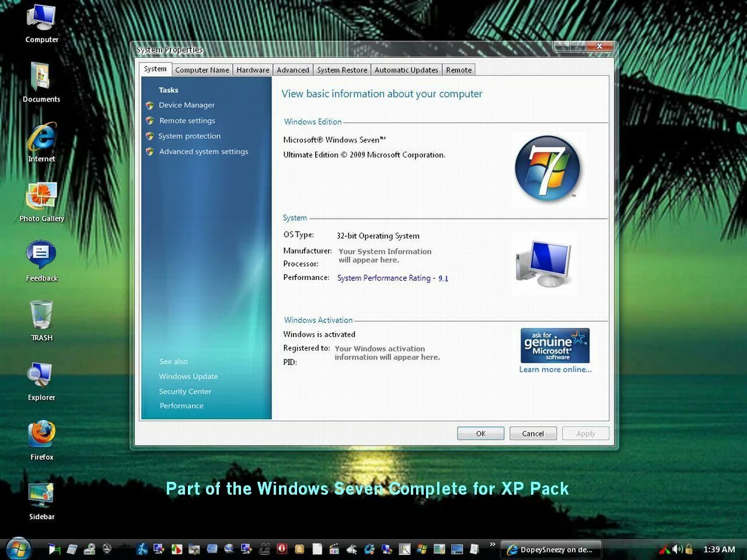Launch the Firefox desktop icon

pyautogui.click(x=41, y=440)
